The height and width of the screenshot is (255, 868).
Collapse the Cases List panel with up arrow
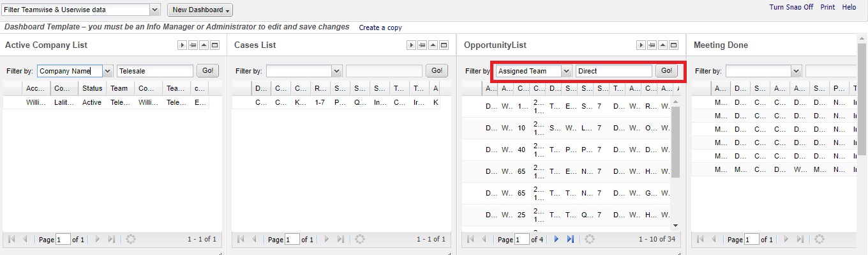(x=433, y=45)
